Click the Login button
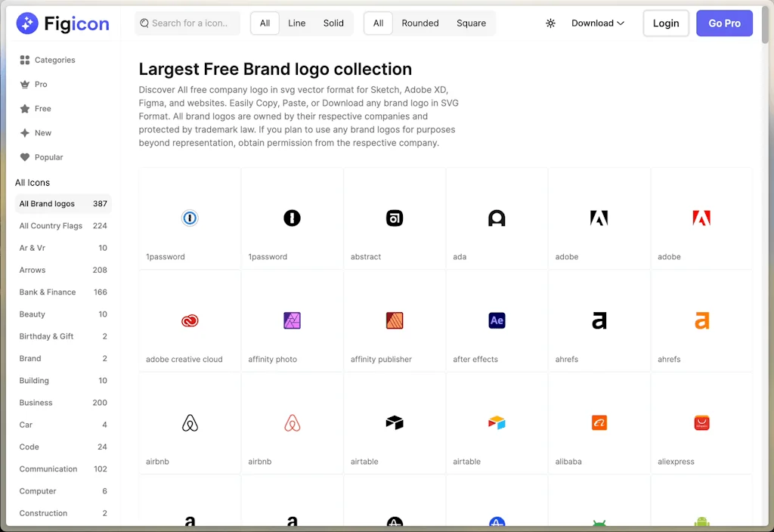The width and height of the screenshot is (774, 532). point(665,23)
